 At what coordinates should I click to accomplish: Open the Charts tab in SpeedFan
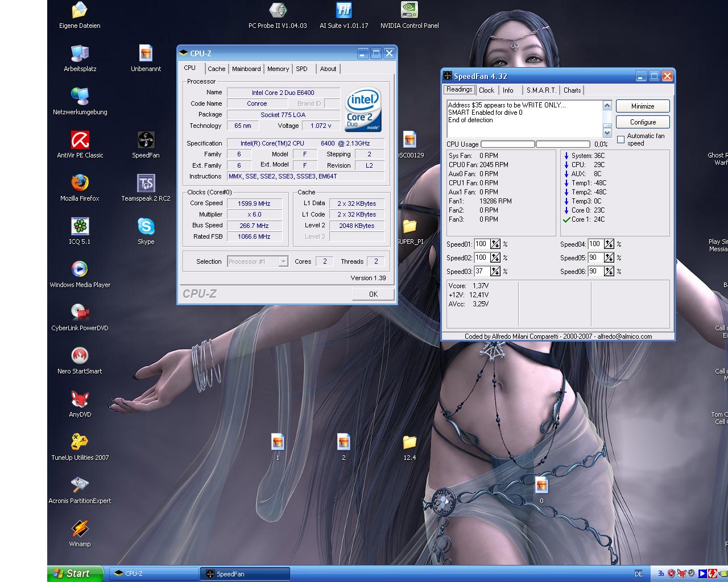tap(572, 90)
